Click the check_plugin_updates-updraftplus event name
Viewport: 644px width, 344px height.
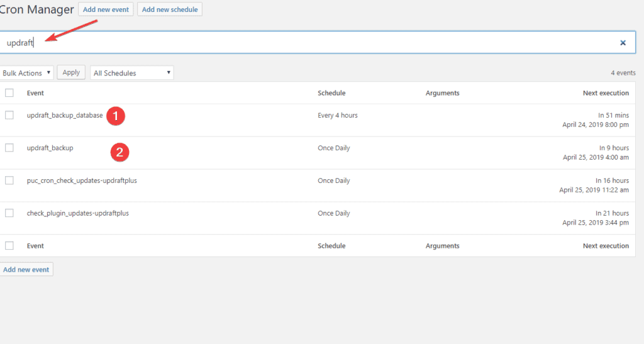tap(77, 214)
